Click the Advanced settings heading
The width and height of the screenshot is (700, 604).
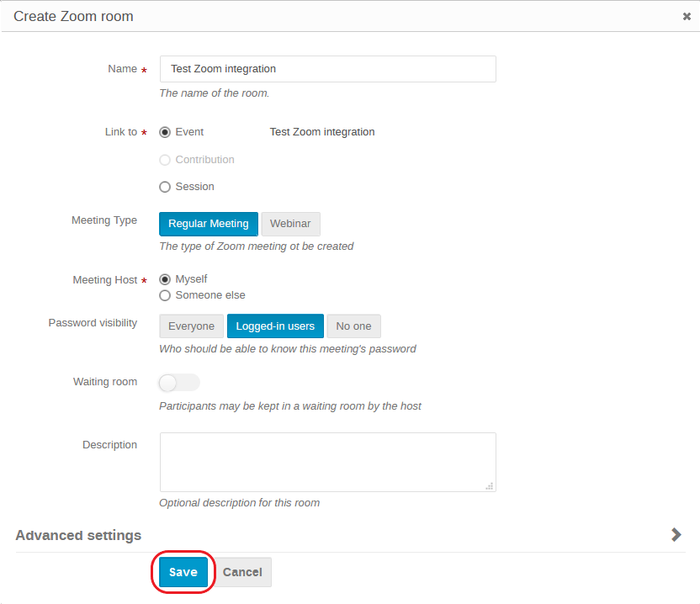[78, 535]
